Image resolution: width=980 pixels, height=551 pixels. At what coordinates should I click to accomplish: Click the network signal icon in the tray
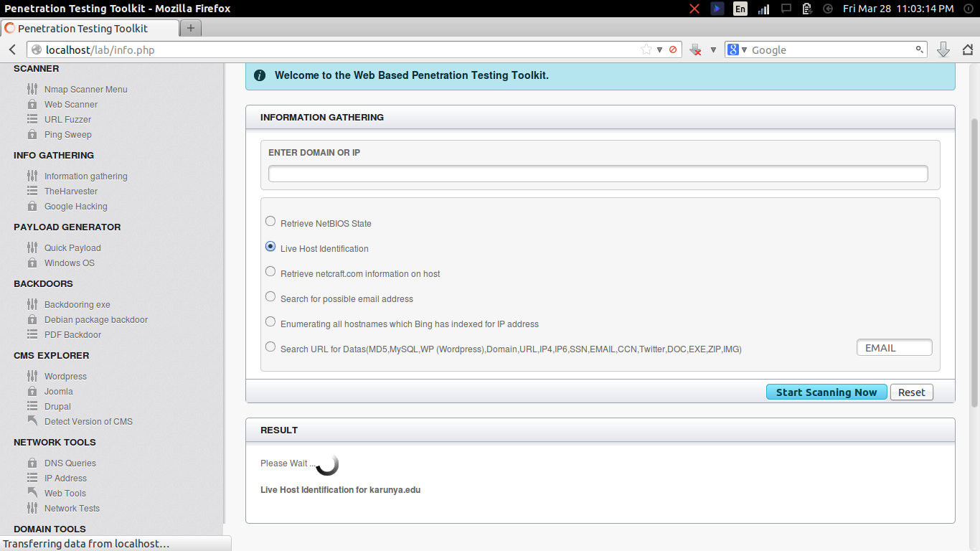point(762,9)
